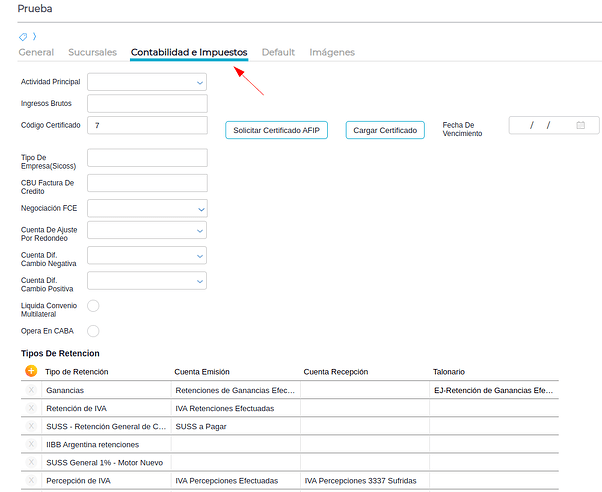This screenshot has height=492, width=602.
Task: Delete the Retención de IVA row
Action: click(31, 408)
